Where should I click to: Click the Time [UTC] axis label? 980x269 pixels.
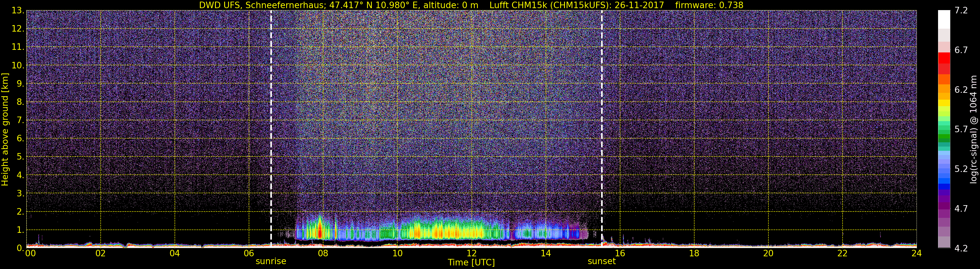(471, 262)
